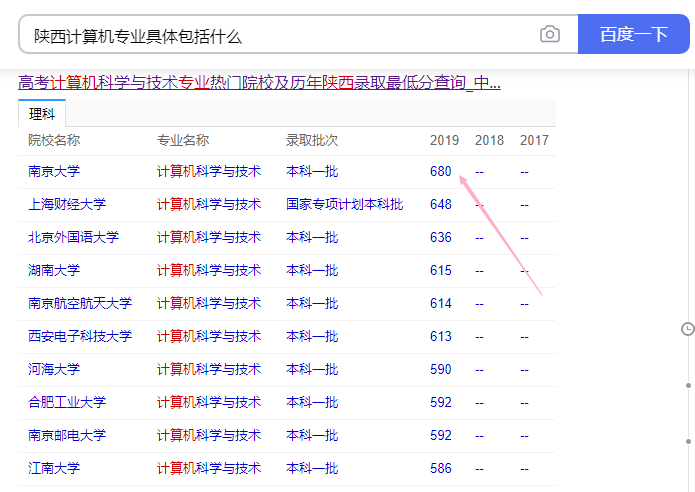Open 湖南大学 school link
The width and height of the screenshot is (695, 492).
(x=54, y=270)
